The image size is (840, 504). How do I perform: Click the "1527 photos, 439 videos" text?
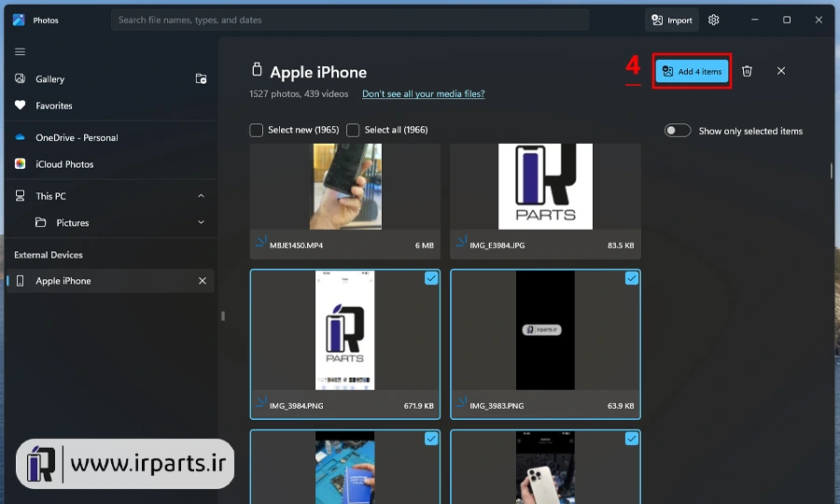coord(299,93)
